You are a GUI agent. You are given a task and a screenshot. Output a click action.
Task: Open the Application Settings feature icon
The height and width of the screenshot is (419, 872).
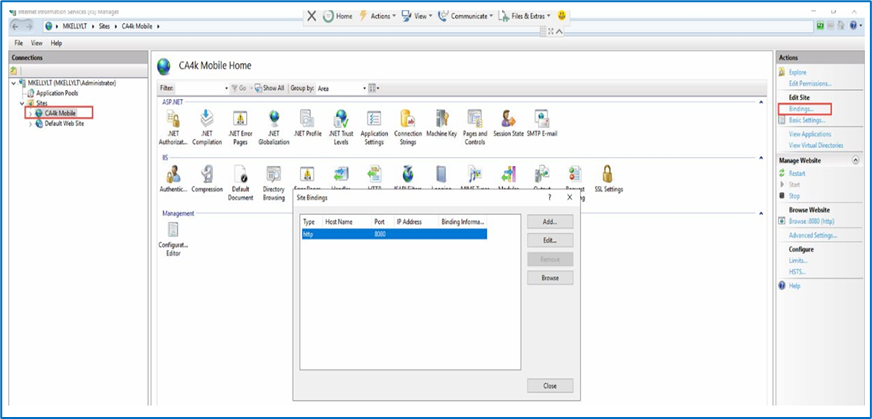[x=374, y=119]
